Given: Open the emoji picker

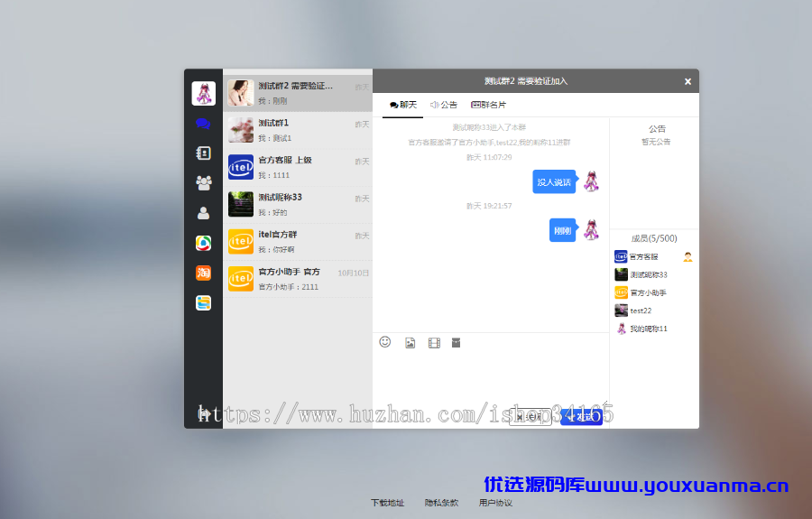Looking at the screenshot, I should click(x=384, y=342).
